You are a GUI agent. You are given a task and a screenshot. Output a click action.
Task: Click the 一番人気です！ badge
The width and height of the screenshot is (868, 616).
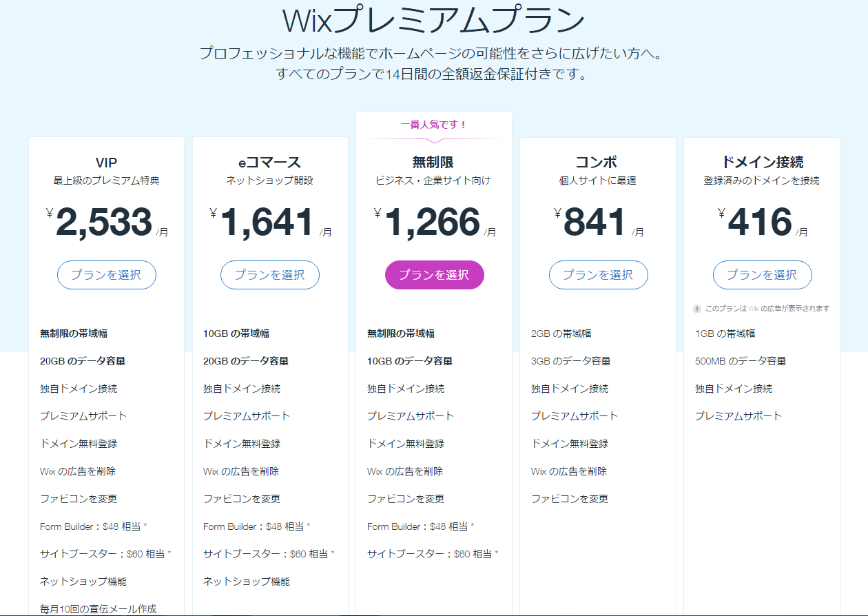(x=434, y=125)
